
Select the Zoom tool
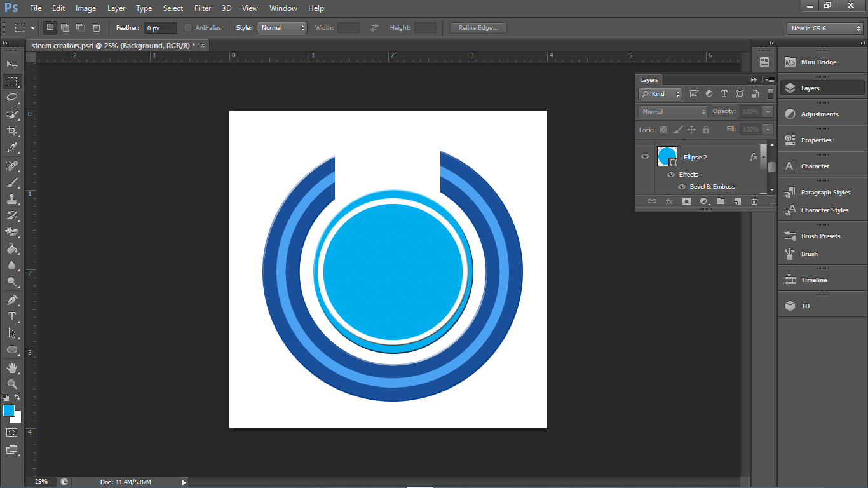pos(12,384)
